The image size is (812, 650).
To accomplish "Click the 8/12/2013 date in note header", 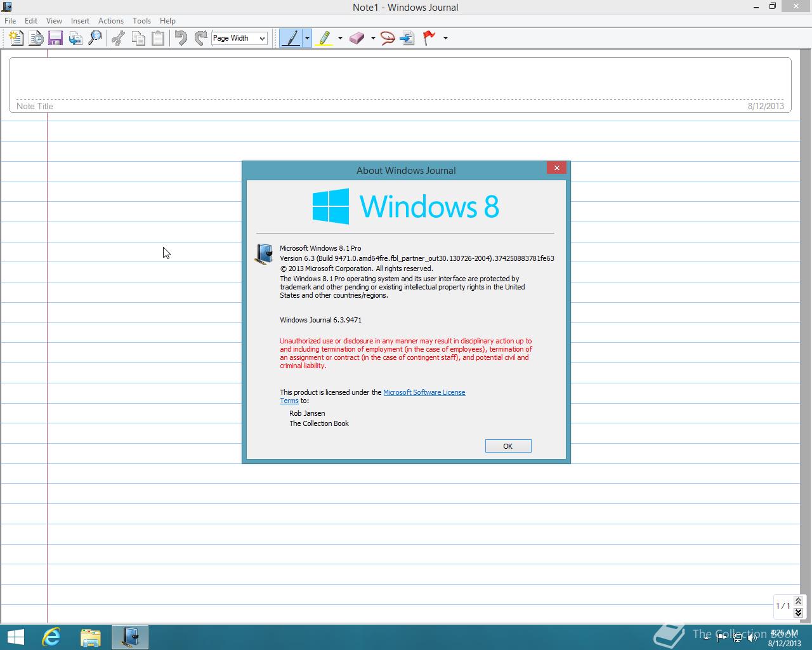I will (766, 106).
